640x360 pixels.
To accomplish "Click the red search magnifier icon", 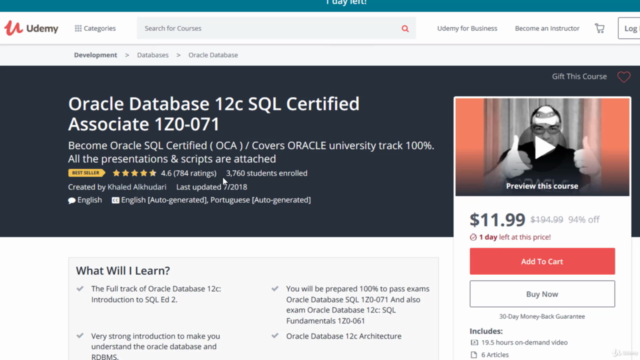I will coord(405,29).
